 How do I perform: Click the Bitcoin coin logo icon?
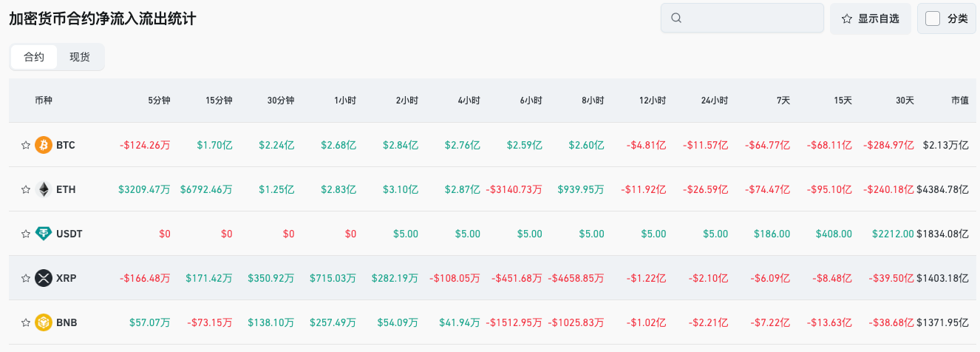(44, 145)
